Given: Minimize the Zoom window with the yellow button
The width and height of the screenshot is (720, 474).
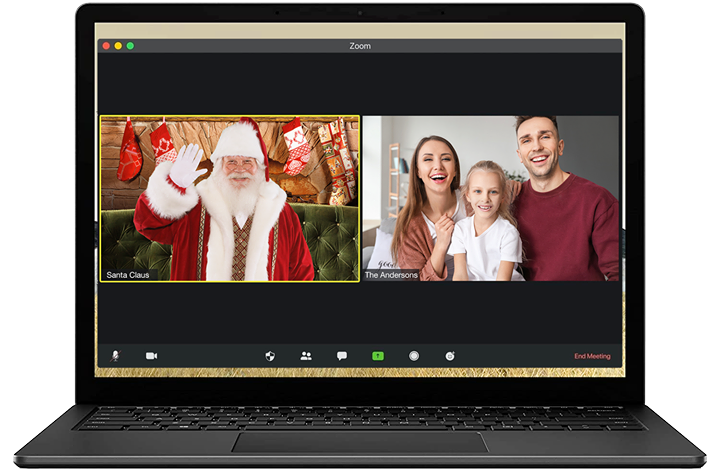Looking at the screenshot, I should point(118,46).
